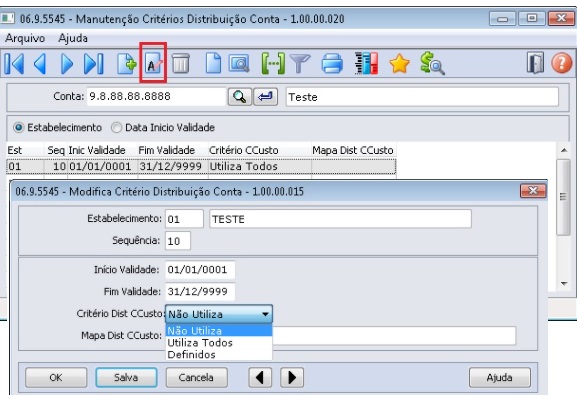Click the application icon in title bar
Screen dimensions: 577x396
pos(8,18)
